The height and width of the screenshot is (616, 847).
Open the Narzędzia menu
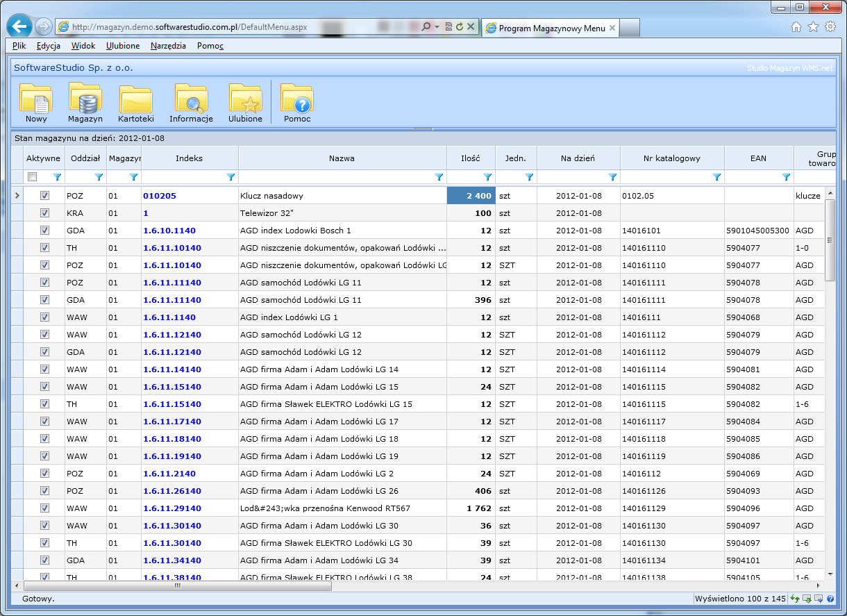coord(167,46)
